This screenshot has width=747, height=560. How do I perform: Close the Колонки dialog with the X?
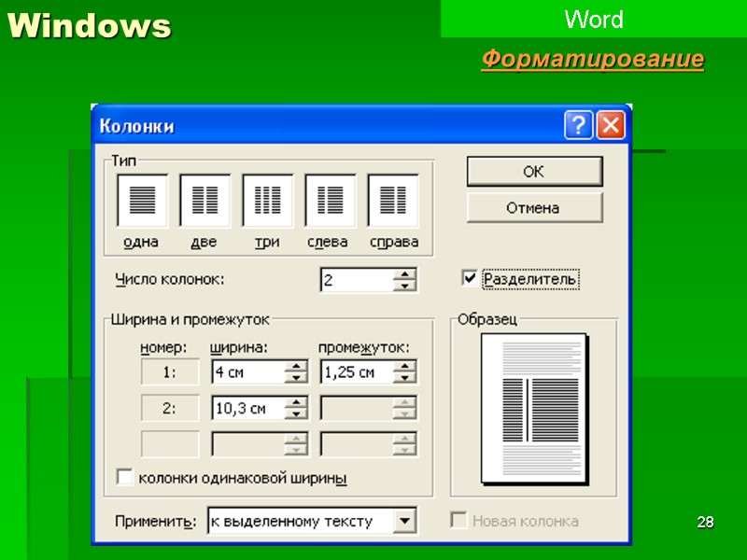[x=611, y=125]
